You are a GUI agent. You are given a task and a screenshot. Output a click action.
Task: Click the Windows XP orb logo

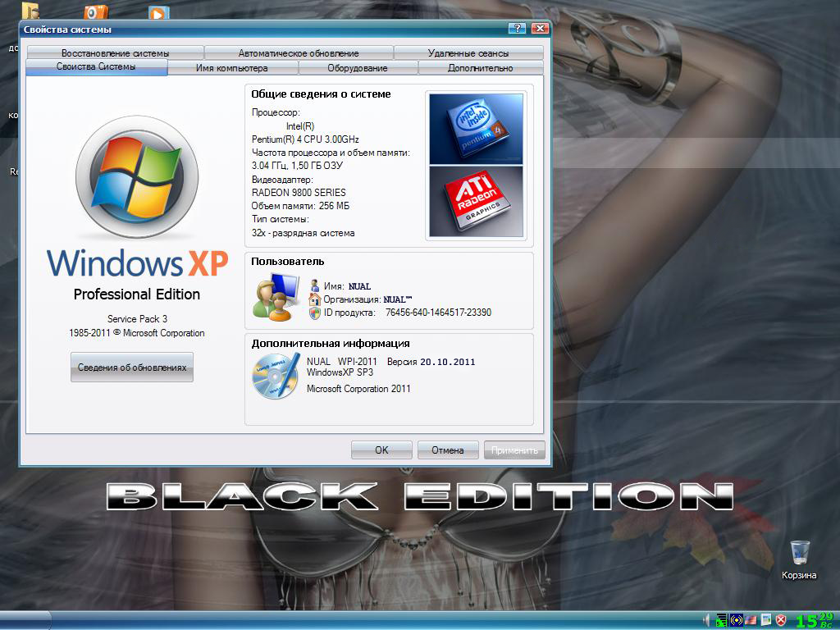(x=137, y=177)
